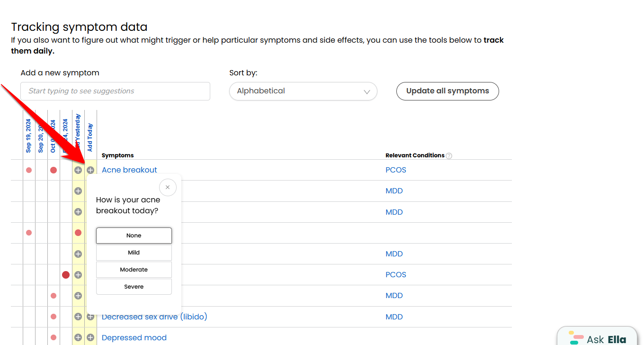The height and width of the screenshot is (345, 644).
Task: Click the Tracking symptom data heading
Action: tap(79, 27)
